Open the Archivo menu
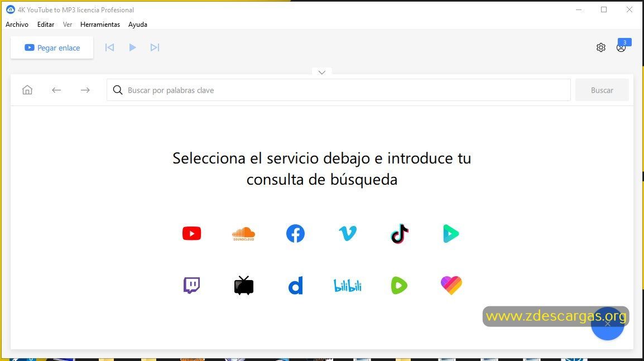Screen dimensions: 644x361 pyautogui.click(x=17, y=24)
